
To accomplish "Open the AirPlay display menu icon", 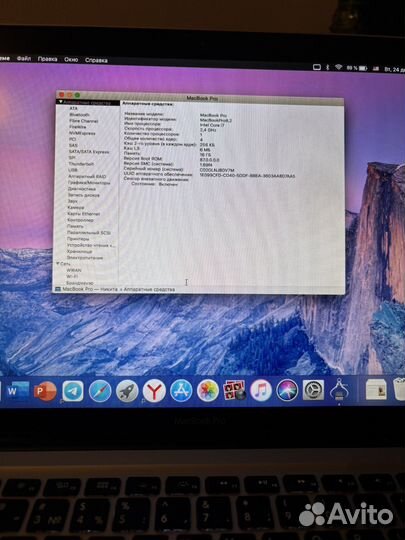I will [x=317, y=67].
